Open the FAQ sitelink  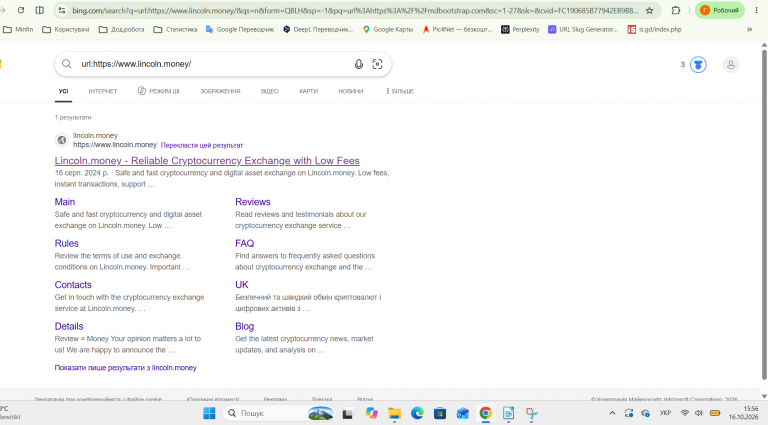pyautogui.click(x=244, y=243)
